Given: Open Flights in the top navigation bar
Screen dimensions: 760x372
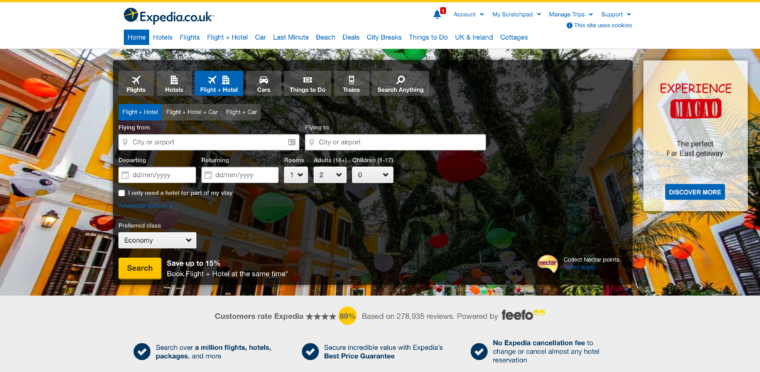Looking at the screenshot, I should (190, 37).
